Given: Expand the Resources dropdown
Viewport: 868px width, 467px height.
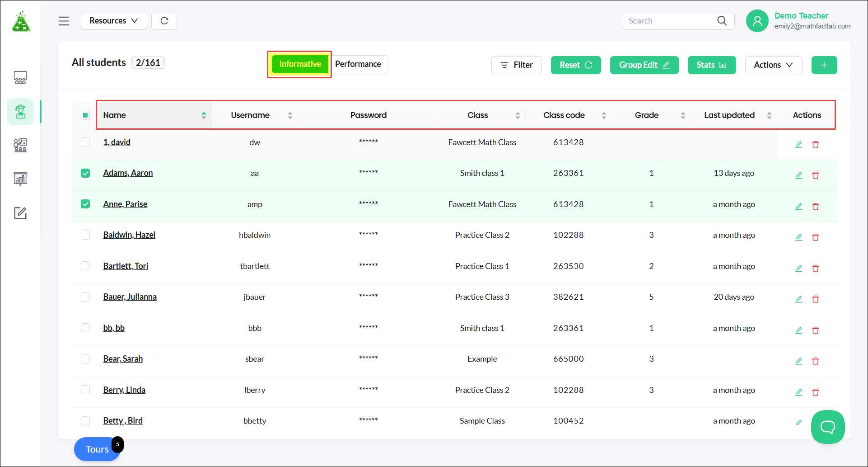Looking at the screenshot, I should [x=114, y=21].
